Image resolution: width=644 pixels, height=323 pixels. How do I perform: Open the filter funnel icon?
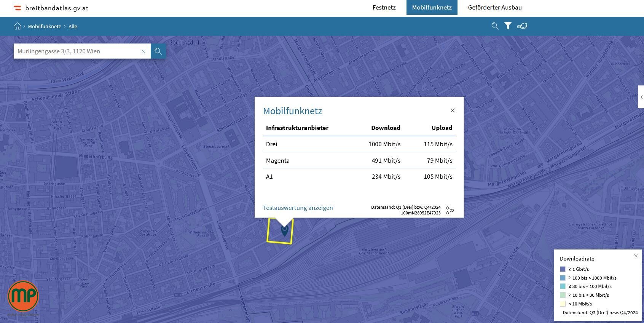point(508,26)
